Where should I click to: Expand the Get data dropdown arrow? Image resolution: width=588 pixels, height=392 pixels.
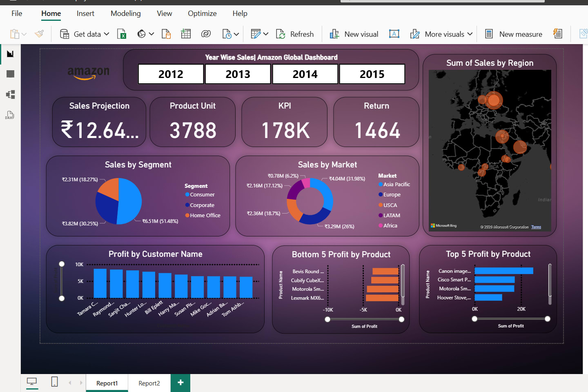point(107,34)
